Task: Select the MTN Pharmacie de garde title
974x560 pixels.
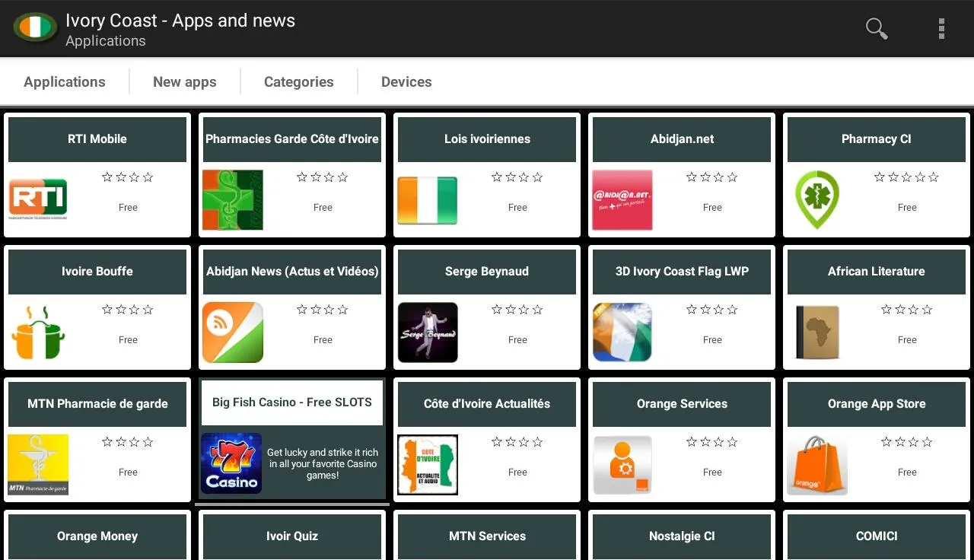Action: (x=97, y=404)
